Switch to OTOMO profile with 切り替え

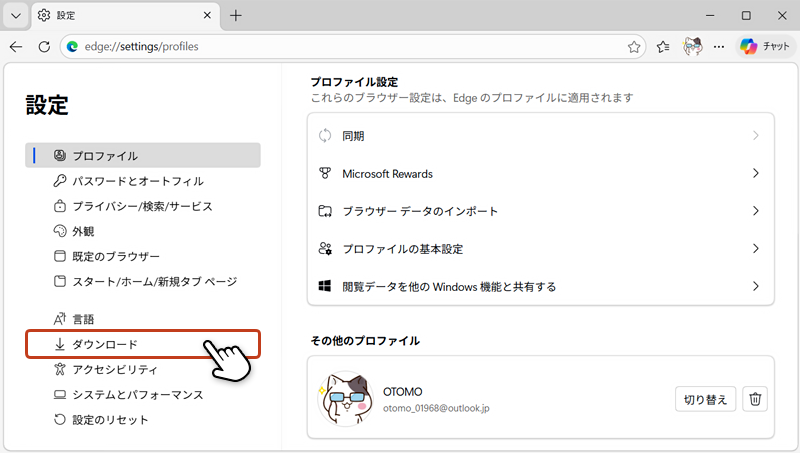click(x=705, y=399)
